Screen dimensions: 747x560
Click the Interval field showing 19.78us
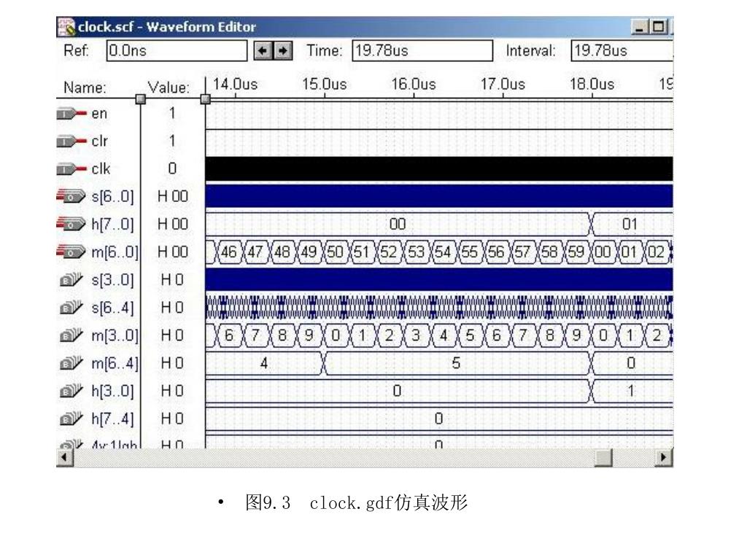[x=622, y=50]
